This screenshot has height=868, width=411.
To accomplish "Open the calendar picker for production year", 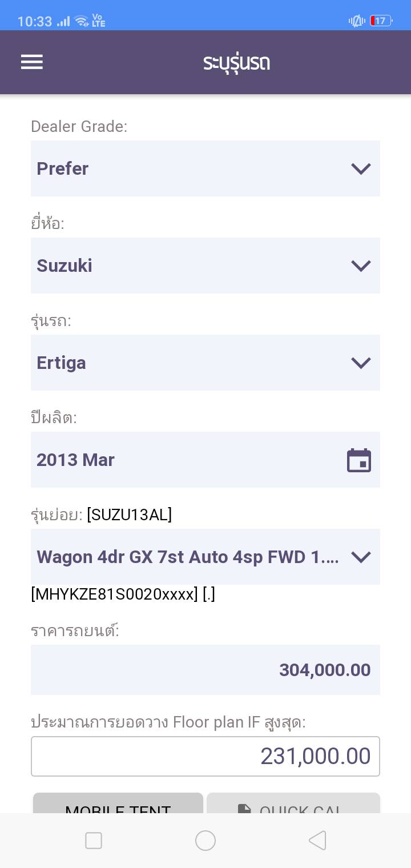I will click(358, 460).
